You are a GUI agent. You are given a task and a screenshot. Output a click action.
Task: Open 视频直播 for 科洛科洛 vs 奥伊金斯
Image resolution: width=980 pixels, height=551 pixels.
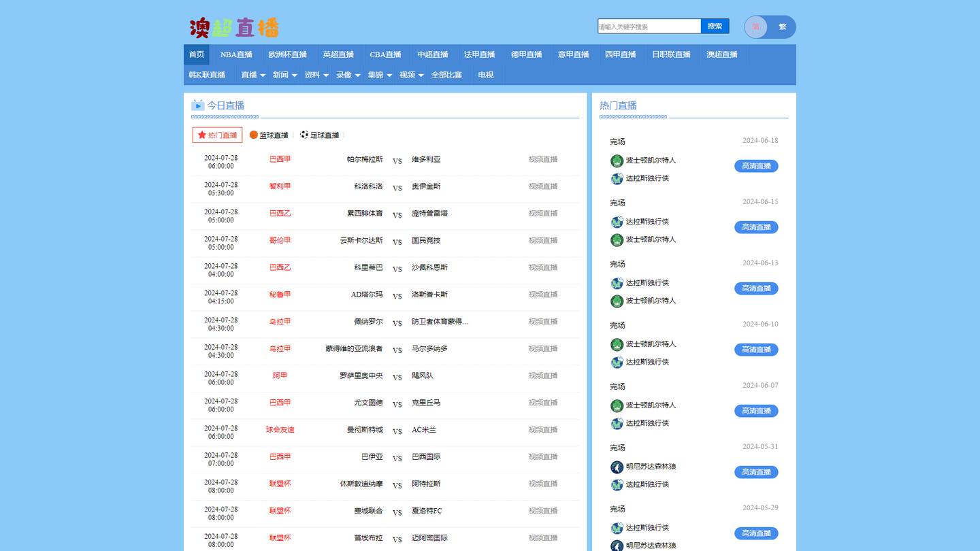click(543, 186)
